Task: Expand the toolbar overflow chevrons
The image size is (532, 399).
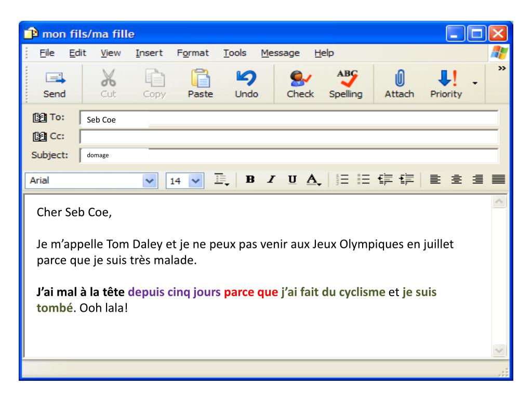Action: [x=502, y=69]
